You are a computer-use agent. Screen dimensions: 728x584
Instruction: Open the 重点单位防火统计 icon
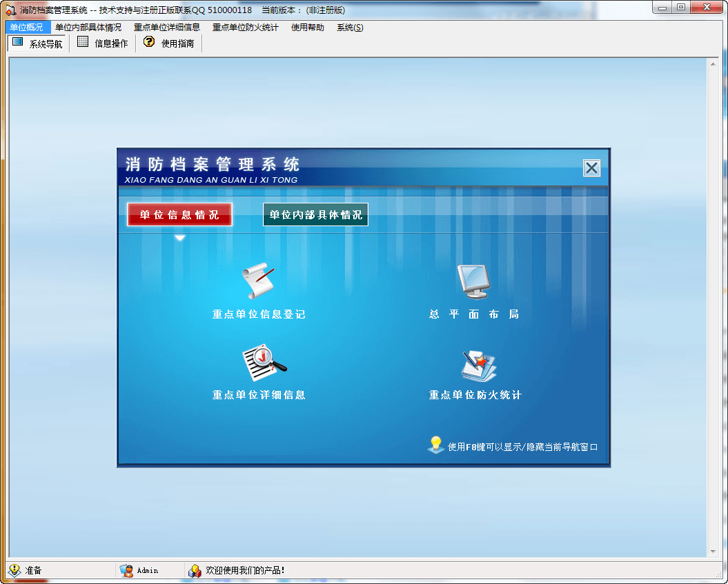pos(478,365)
